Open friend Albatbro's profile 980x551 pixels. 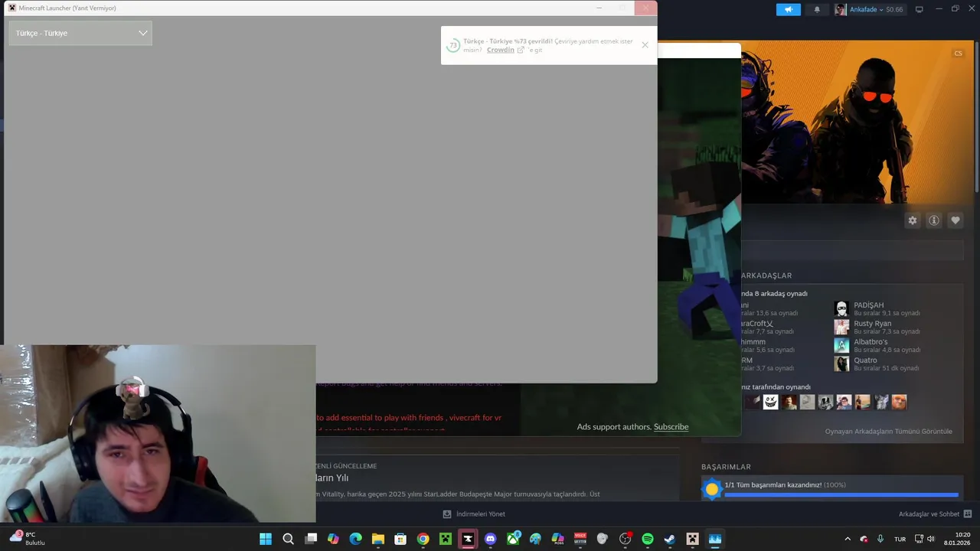coord(871,342)
